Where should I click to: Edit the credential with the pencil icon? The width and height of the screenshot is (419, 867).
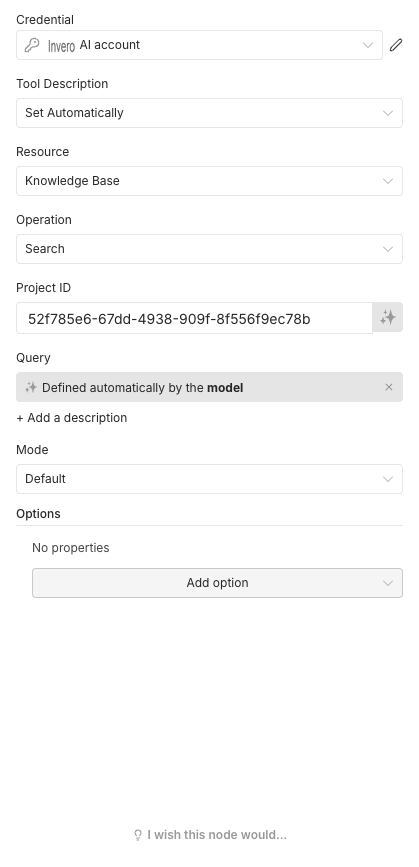coord(396,45)
